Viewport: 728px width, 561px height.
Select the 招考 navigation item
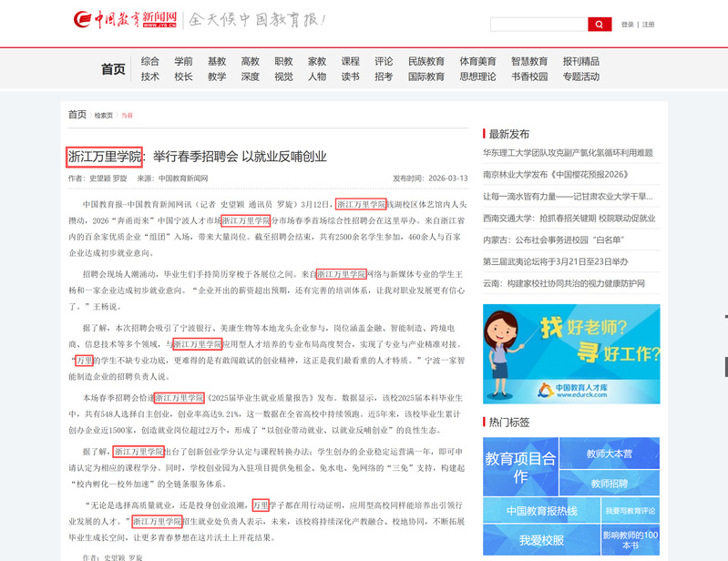384,76
